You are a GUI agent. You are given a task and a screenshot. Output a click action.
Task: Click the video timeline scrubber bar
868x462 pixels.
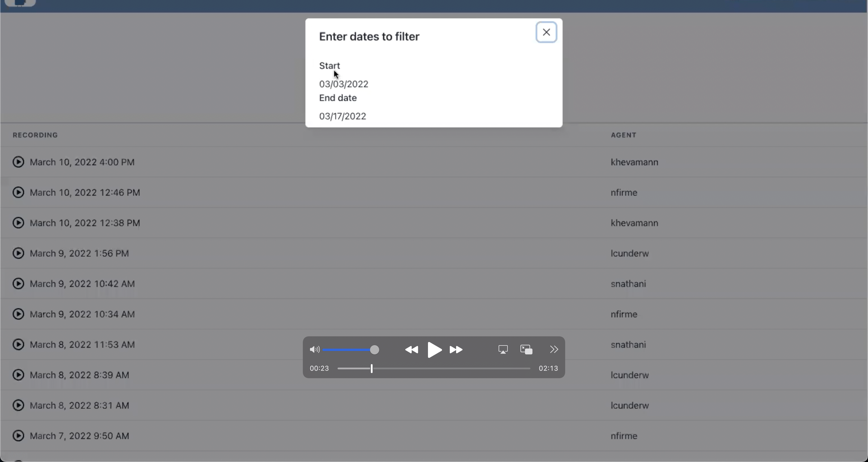434,369
